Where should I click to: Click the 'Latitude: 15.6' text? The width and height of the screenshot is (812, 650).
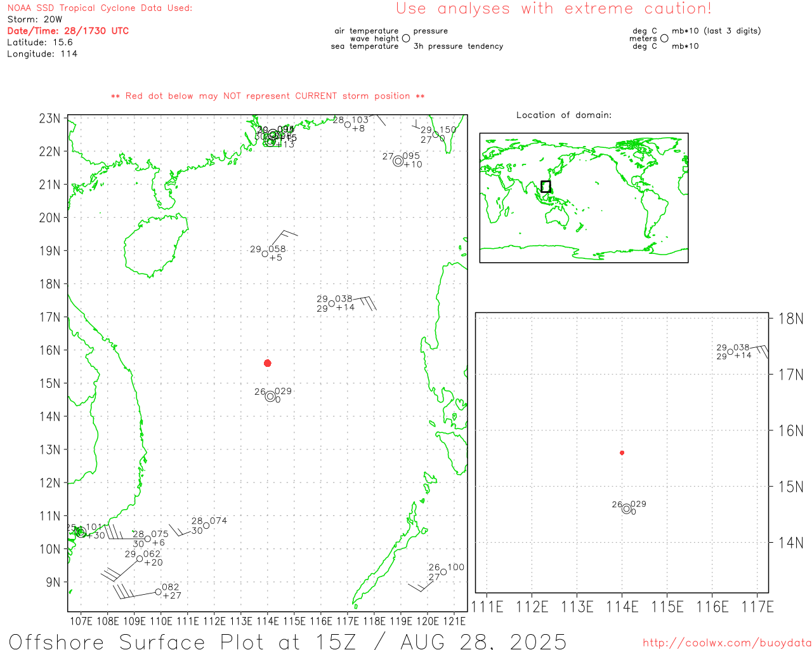point(40,42)
